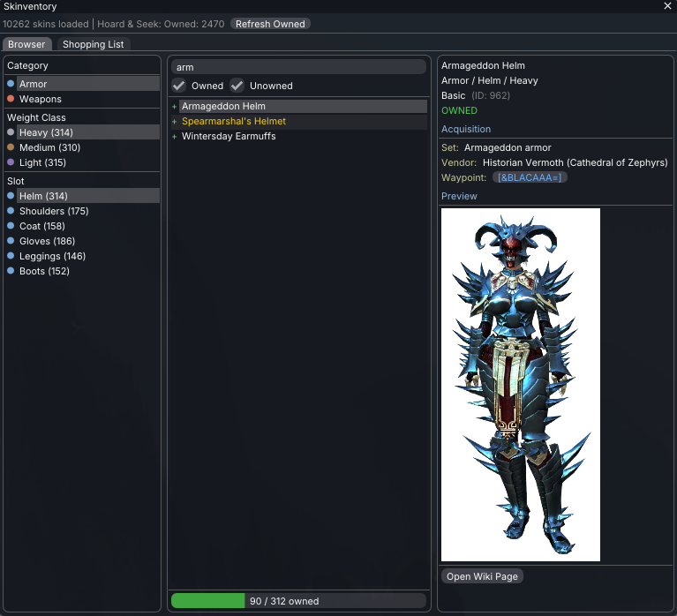Screen dimensions: 677x616
Task: Click the gray dot beside Heavy weight class
Action: pos(11,132)
